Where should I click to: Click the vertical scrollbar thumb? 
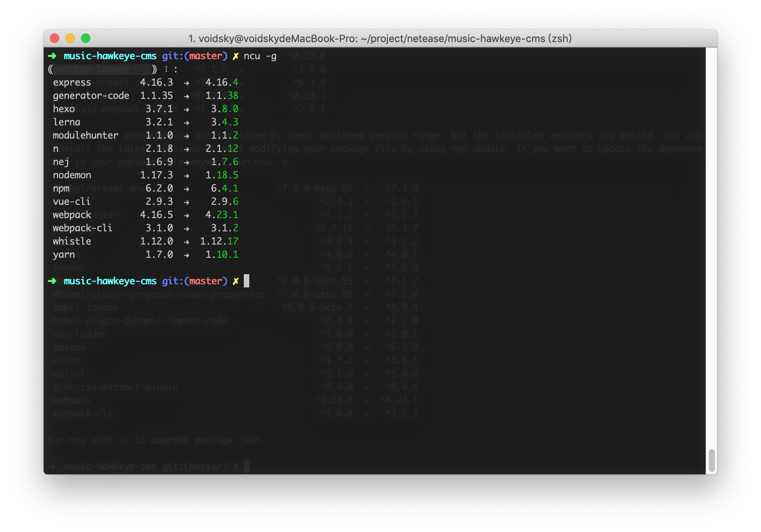pyautogui.click(x=711, y=460)
